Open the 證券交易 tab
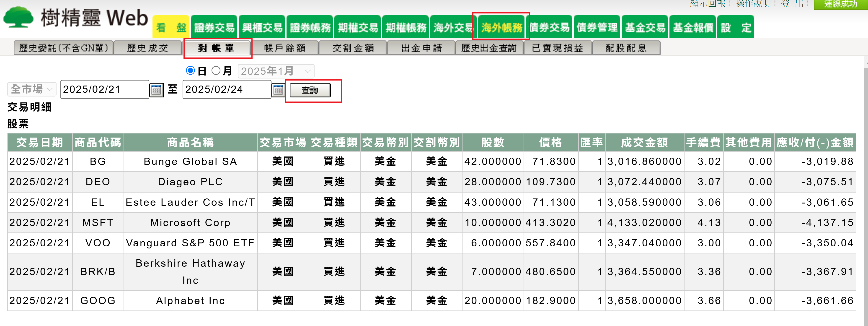Viewport: 868px width, 326px height. tap(214, 27)
